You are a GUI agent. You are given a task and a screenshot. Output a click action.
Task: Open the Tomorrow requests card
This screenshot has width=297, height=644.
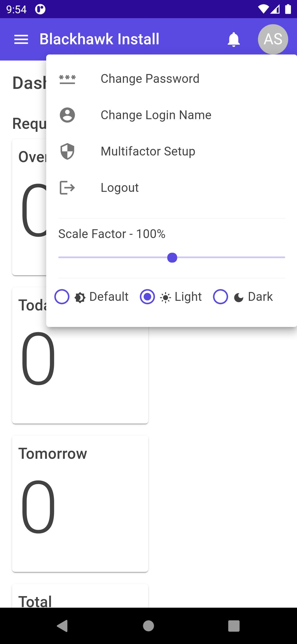click(x=80, y=504)
